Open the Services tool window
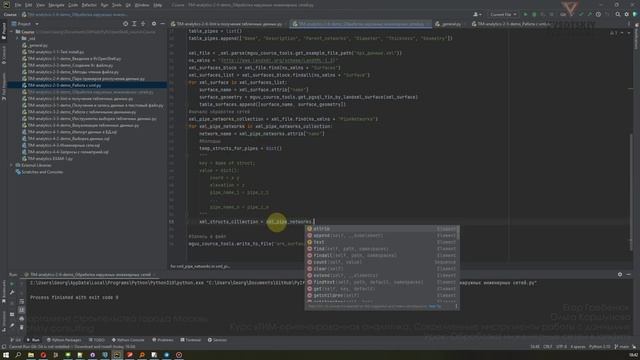 [217, 340]
